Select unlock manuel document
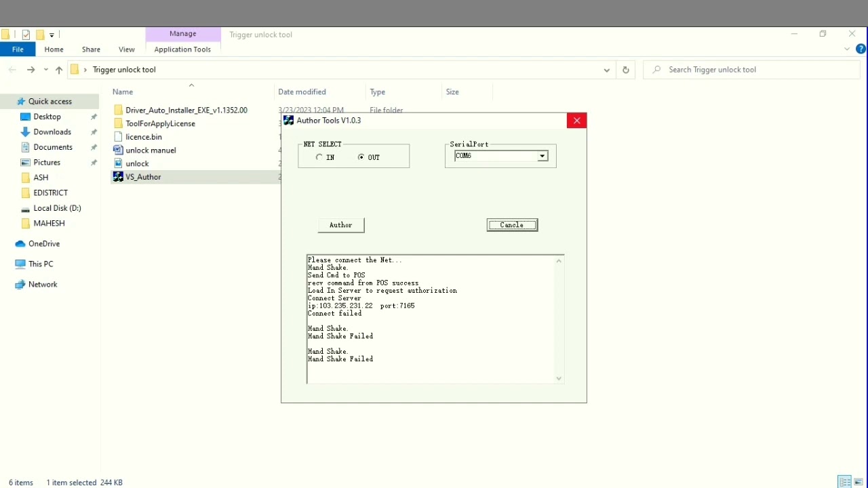The height and width of the screenshot is (488, 868). [x=151, y=150]
